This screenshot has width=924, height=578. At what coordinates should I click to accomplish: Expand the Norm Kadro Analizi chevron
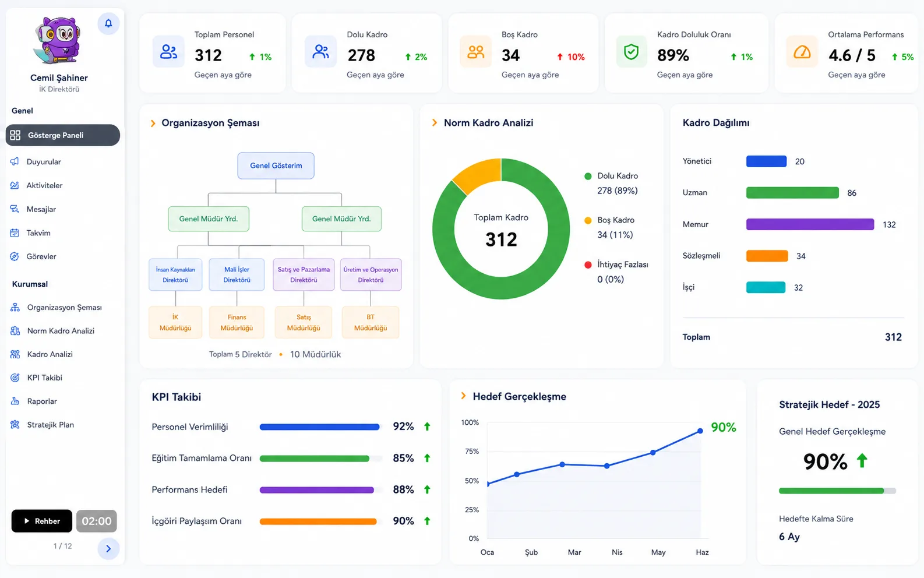(x=434, y=122)
